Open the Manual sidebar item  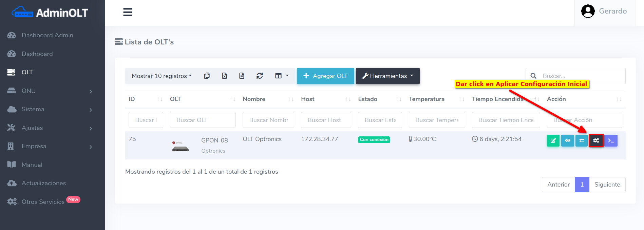tap(32, 165)
